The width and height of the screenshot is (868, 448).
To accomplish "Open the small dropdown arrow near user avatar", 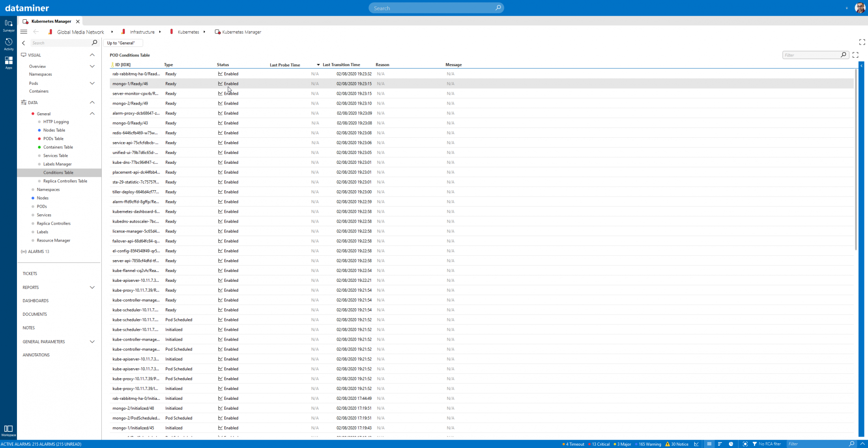I will (847, 8).
